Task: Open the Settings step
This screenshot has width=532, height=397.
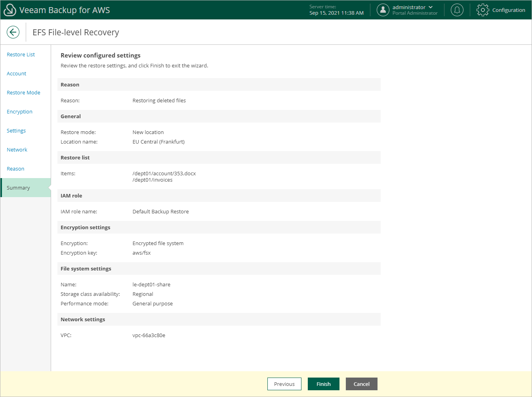Action: [x=16, y=130]
